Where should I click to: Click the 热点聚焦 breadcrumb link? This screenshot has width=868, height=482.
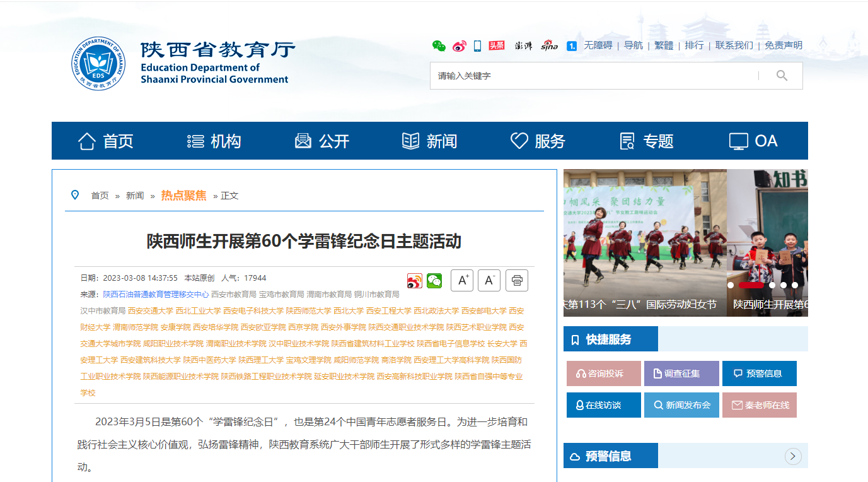pos(183,196)
